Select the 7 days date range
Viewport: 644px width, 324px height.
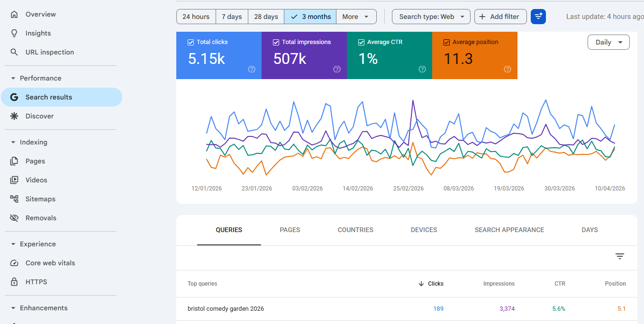tap(232, 17)
